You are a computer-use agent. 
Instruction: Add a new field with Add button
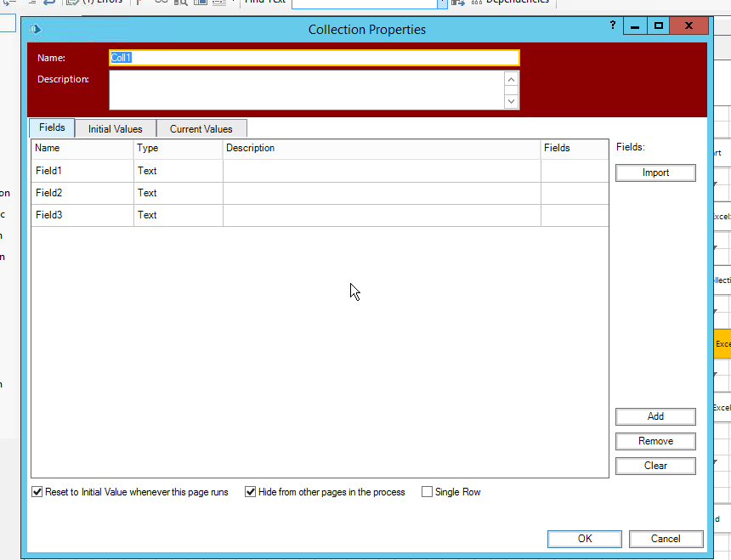tap(655, 416)
